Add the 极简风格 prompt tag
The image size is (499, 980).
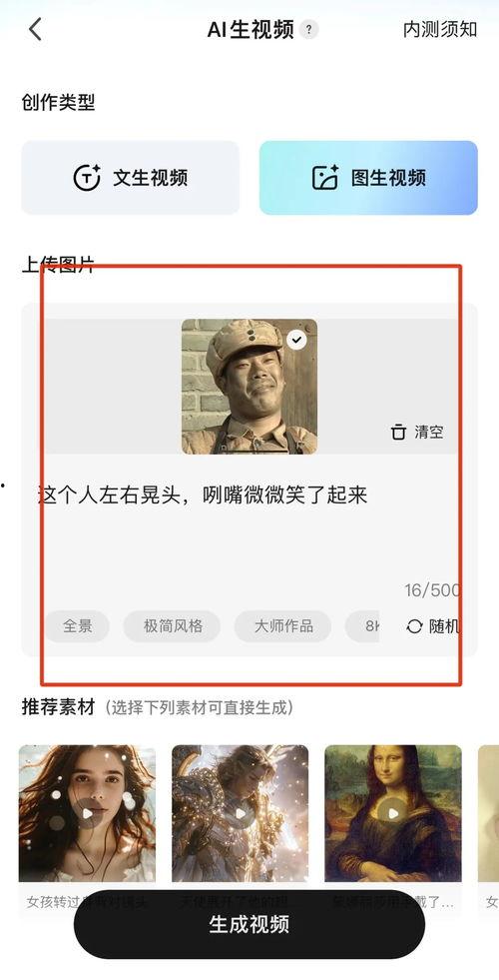pos(173,626)
